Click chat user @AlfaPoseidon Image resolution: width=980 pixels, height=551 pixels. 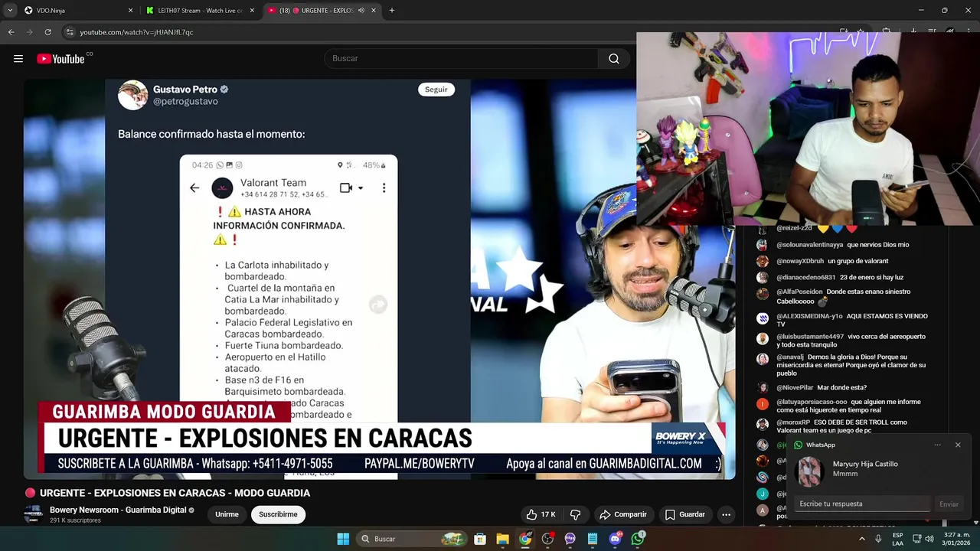[799, 292]
